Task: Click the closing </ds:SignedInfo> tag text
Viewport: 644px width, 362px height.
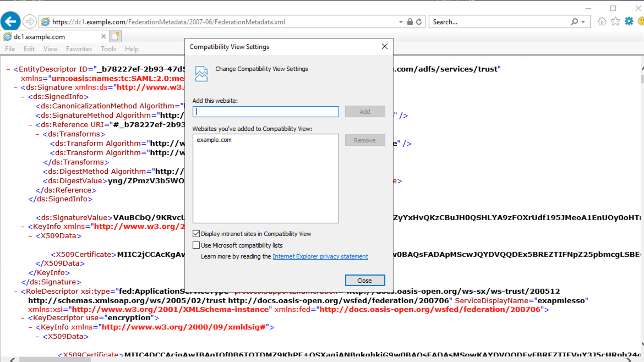Action: (61, 199)
